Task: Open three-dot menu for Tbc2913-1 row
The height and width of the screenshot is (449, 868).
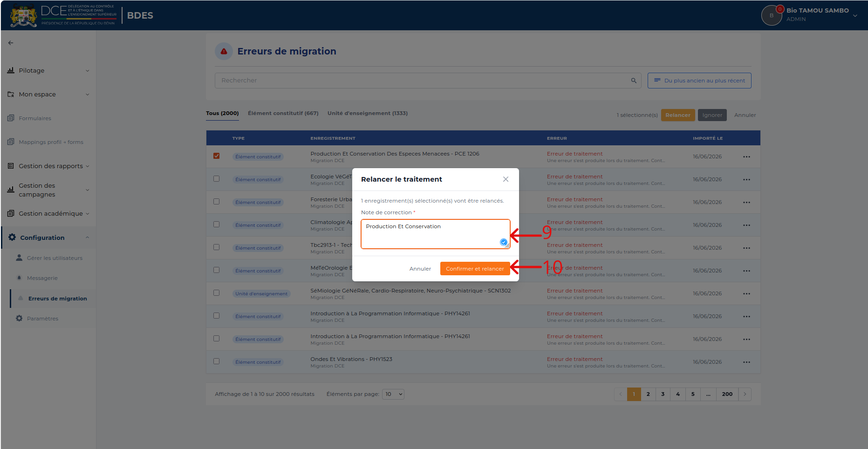Action: [746, 248]
